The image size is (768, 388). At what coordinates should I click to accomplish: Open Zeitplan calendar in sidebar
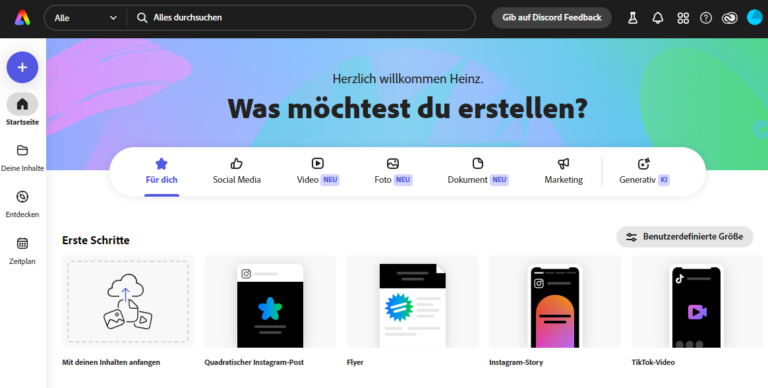[x=23, y=251]
